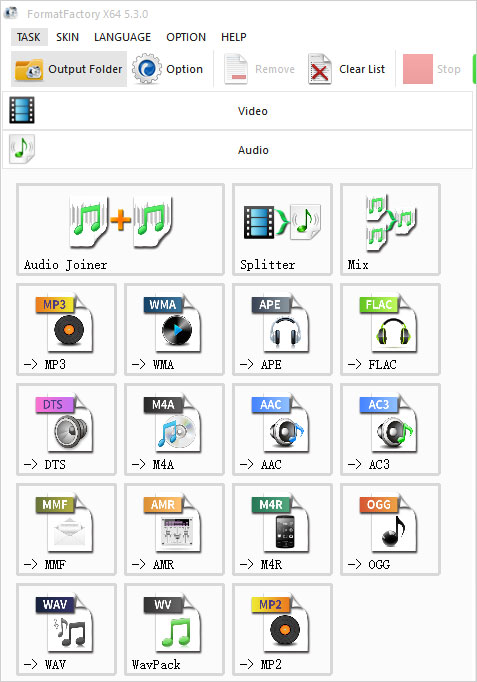Open the SKIN menu
Screen dimensions: 477x682
(67, 37)
